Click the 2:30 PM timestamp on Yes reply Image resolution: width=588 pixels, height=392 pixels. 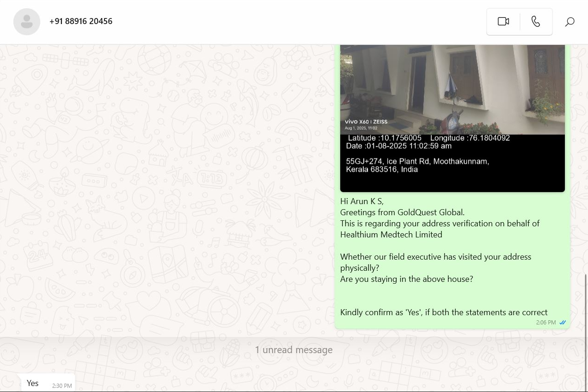(x=62, y=386)
